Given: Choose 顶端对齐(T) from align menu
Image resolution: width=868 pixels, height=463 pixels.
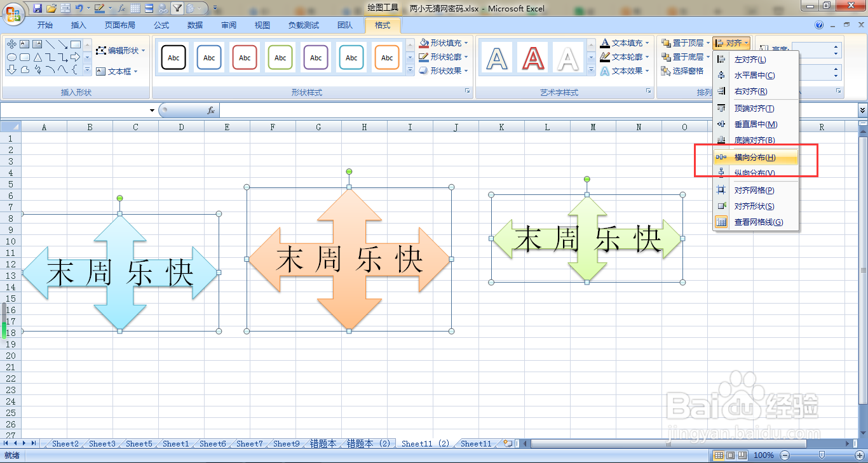Looking at the screenshot, I should point(756,109).
